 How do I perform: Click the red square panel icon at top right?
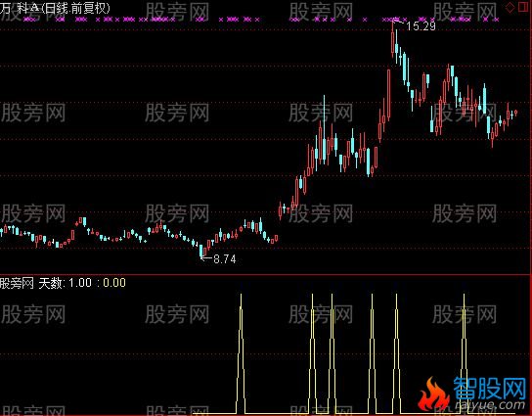(x=523, y=7)
